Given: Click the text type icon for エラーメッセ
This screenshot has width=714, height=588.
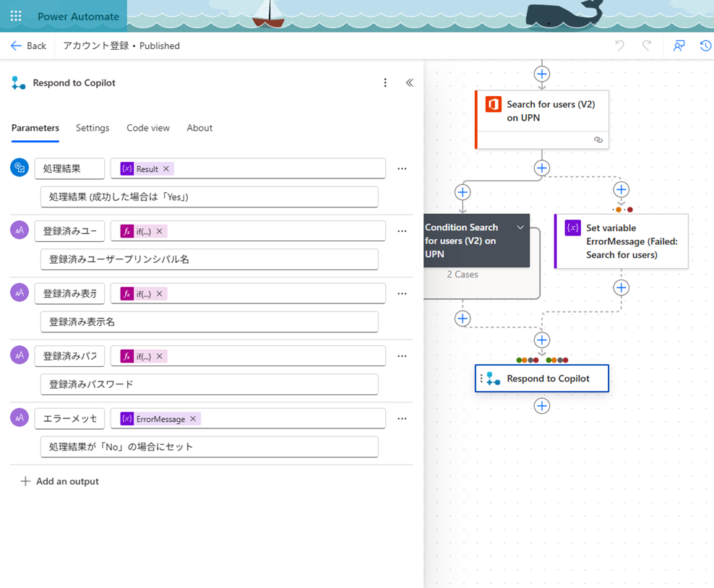Looking at the screenshot, I should pyautogui.click(x=20, y=418).
